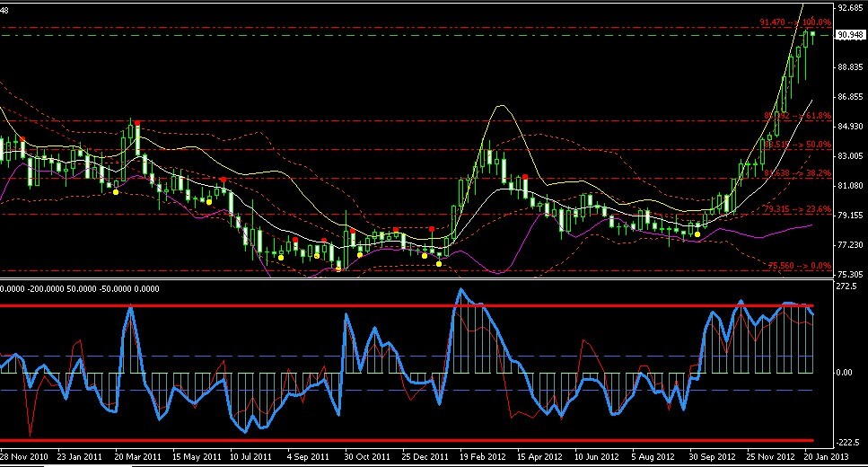Click the 88.835 price axis value
Screen dimensions: 868x467
pyautogui.click(x=851, y=67)
